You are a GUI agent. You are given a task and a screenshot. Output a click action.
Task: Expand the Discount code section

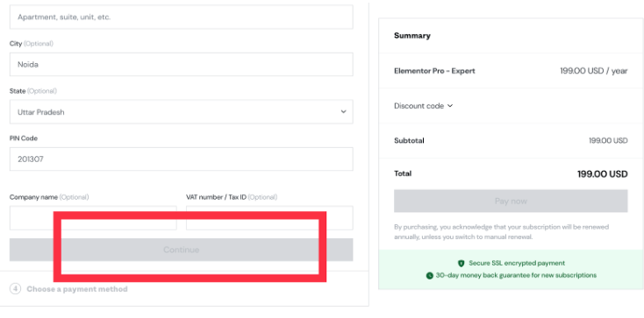click(423, 106)
